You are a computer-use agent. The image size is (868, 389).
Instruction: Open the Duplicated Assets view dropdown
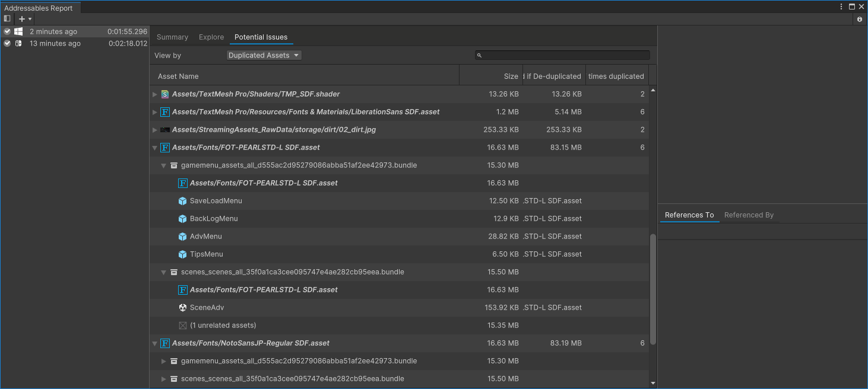tap(263, 55)
